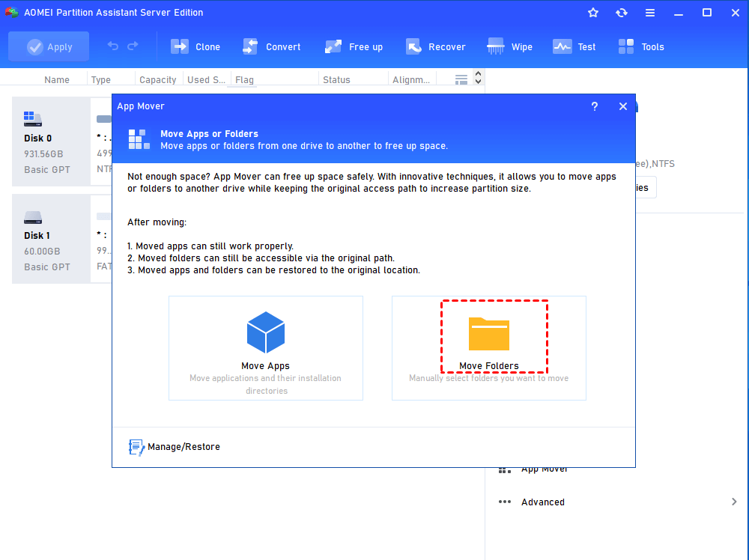749x560 pixels.
Task: Choose the Move Folders option
Action: [488, 348]
